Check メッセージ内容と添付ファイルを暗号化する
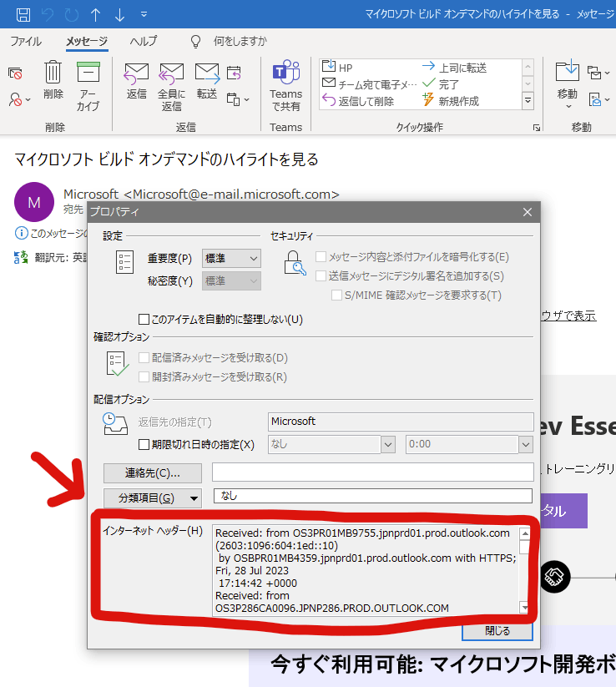Viewport: 616px width, 687px height. (321, 257)
